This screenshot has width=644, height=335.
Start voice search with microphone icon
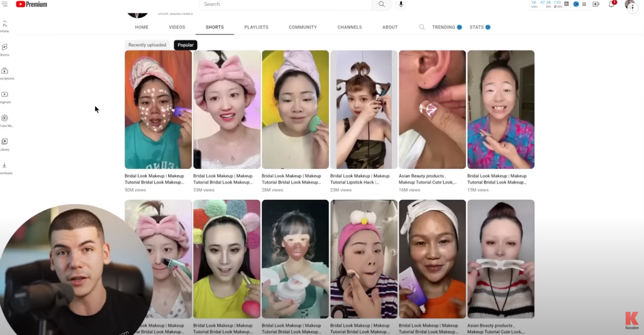coord(401,4)
